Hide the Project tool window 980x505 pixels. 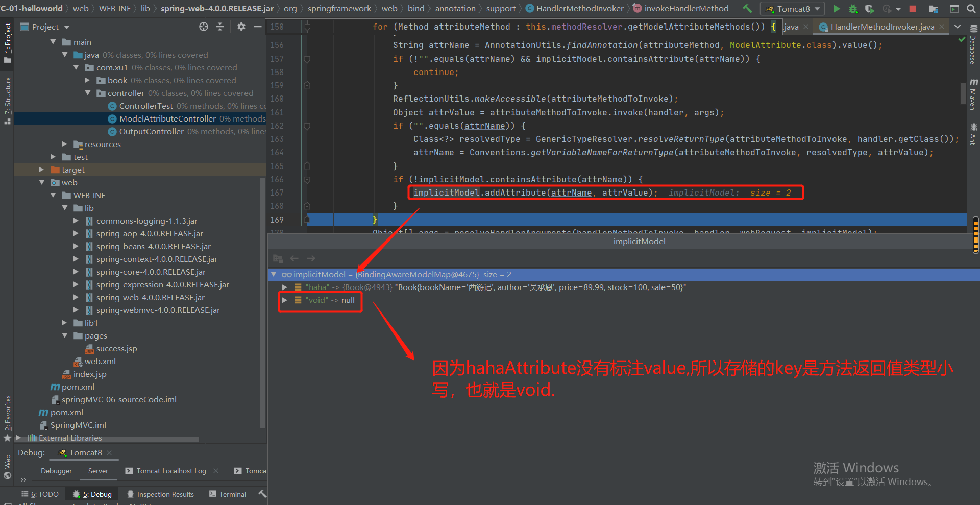click(258, 27)
